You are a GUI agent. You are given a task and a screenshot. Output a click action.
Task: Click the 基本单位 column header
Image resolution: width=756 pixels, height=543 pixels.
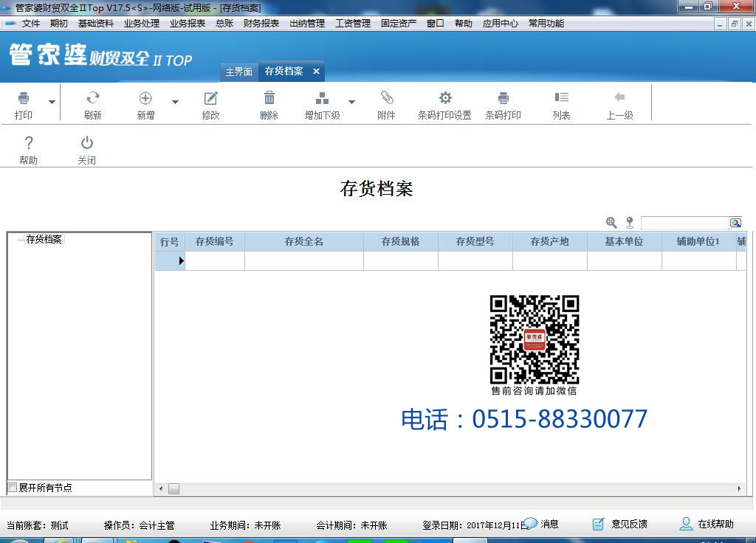pyautogui.click(x=625, y=241)
